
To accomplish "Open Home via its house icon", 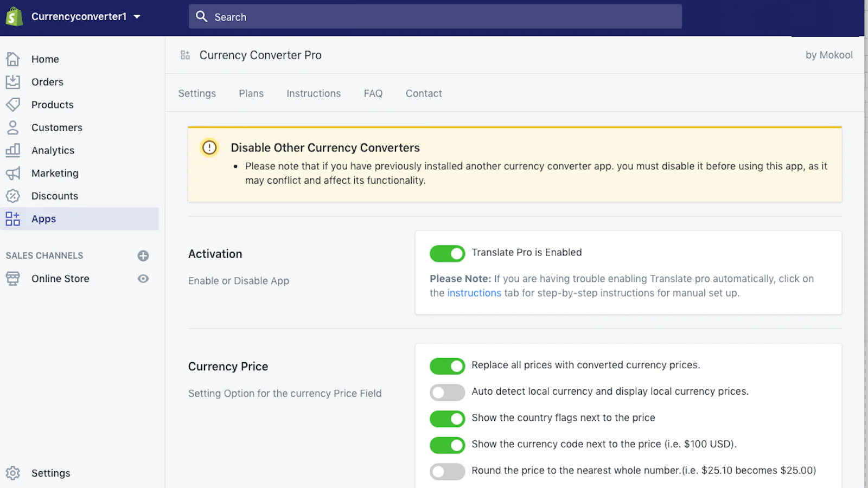I will (x=13, y=59).
